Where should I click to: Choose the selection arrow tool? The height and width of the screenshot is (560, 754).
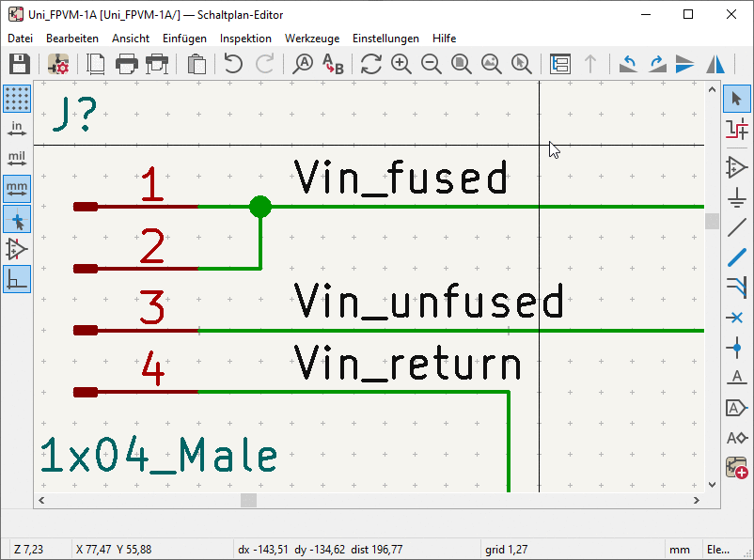tap(737, 99)
